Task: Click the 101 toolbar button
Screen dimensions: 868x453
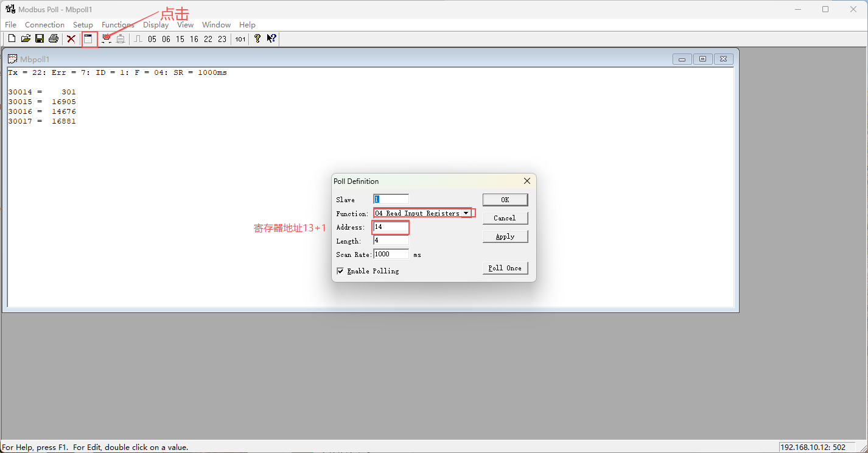Action: pos(240,39)
